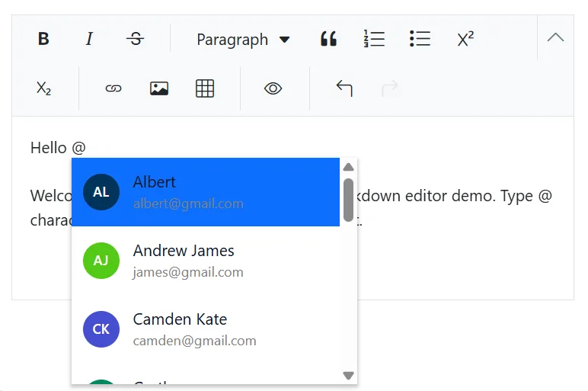Toggle bold formatting
Image resolution: width=588 pixels, height=391 pixels.
tap(43, 39)
